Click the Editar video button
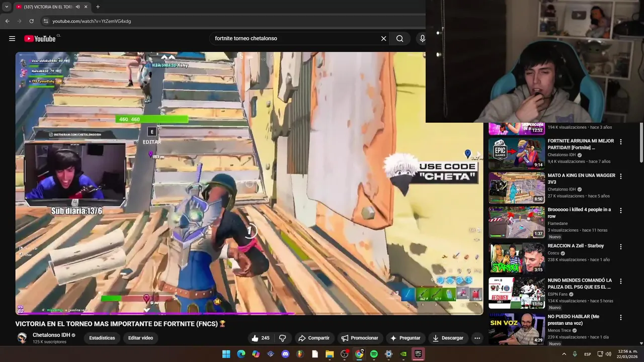 click(x=140, y=338)
